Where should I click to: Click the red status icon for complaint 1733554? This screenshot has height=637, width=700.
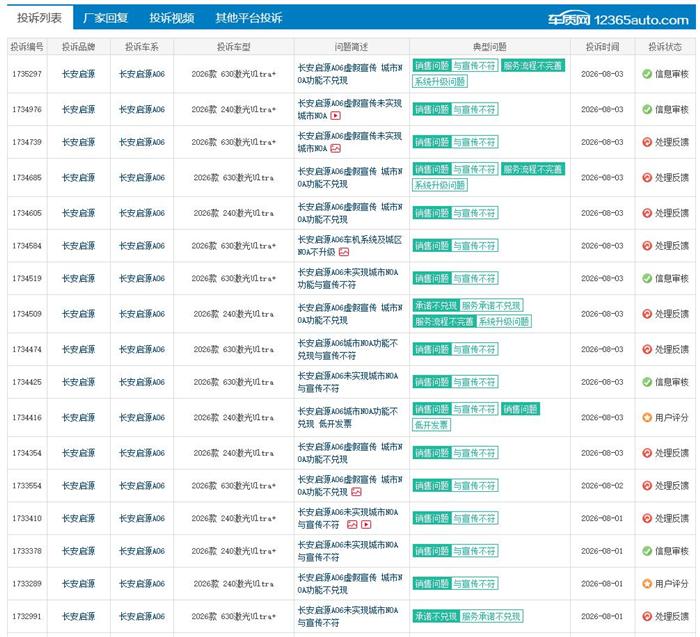point(647,486)
